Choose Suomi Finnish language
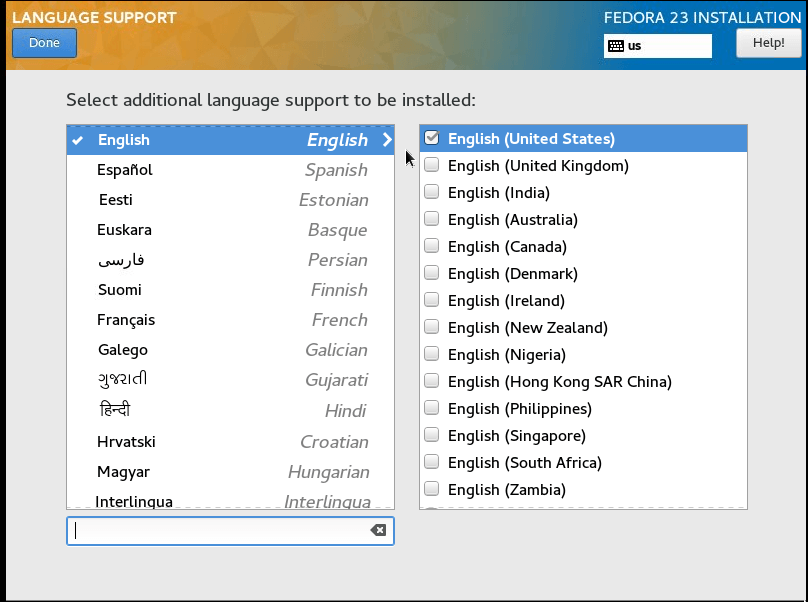Viewport: 808px width, 602px height. 230,290
